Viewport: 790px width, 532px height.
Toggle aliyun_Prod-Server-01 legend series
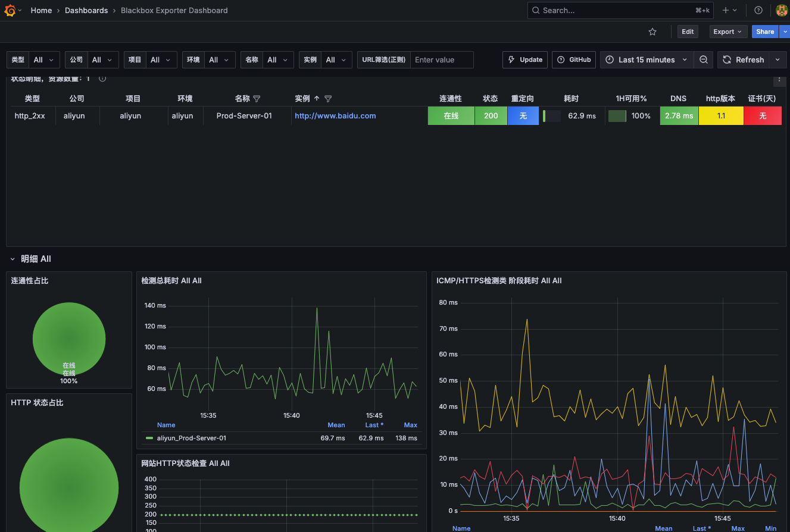(191, 438)
